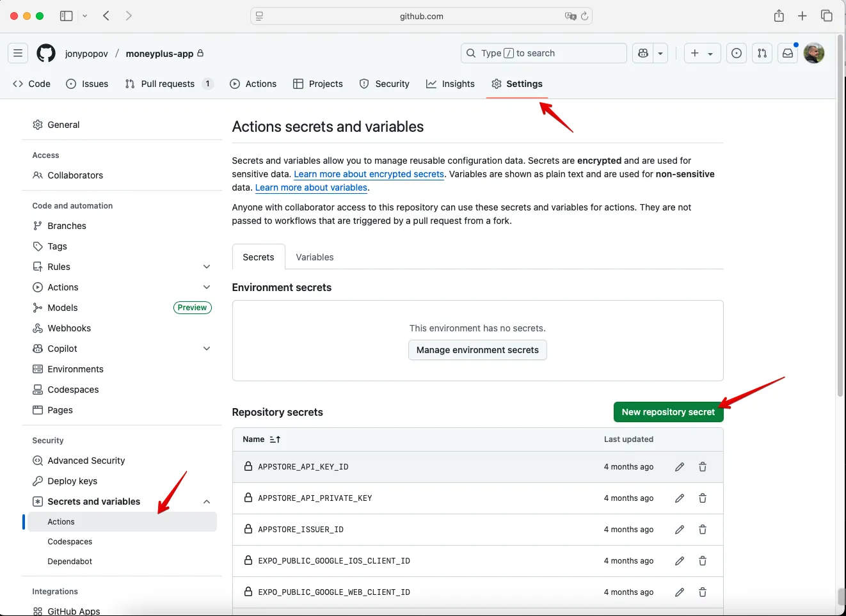Edit the EXPO_PUBLIC_GOOGLE_WEB_CLIENT_ID secret

[x=680, y=592]
